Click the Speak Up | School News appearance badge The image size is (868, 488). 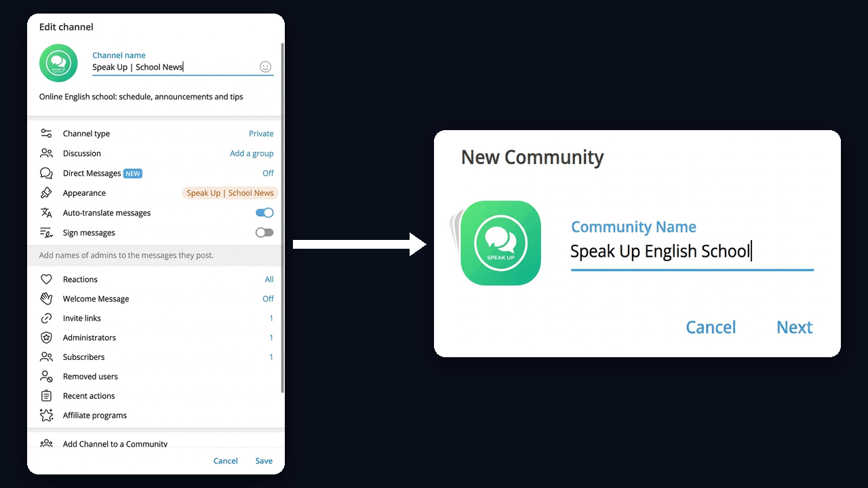tap(230, 192)
